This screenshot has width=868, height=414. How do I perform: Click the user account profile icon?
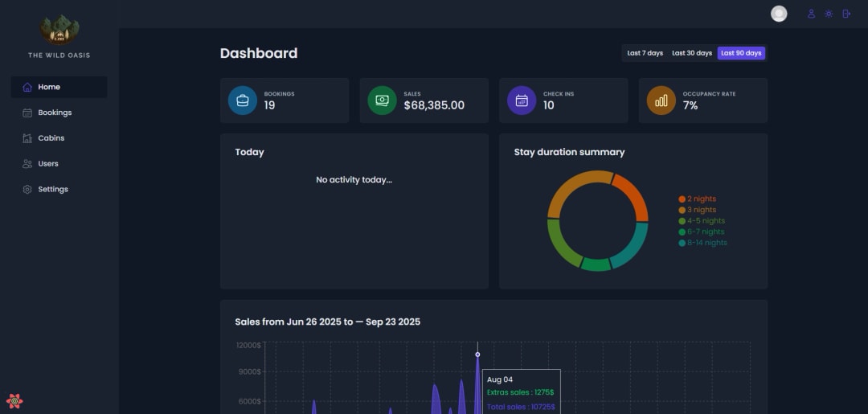coord(811,14)
